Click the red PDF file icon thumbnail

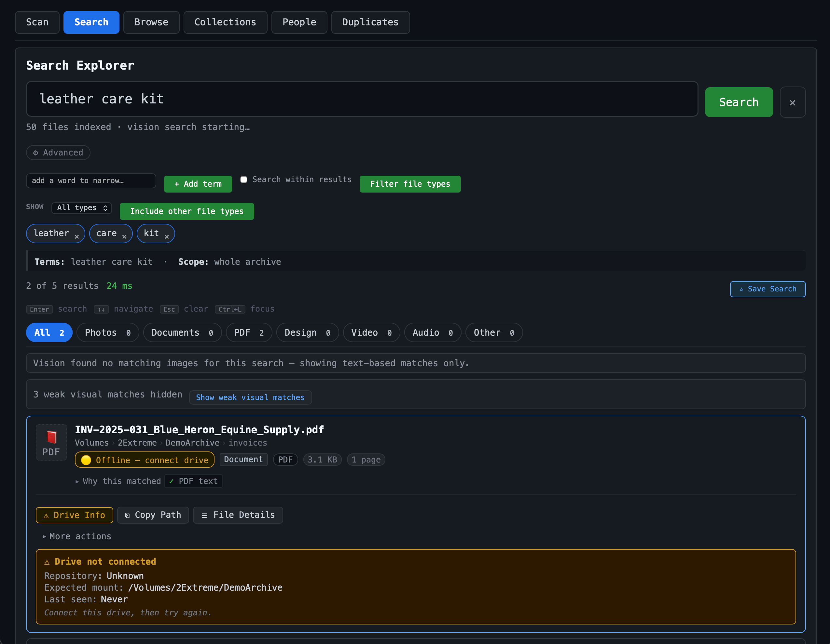(x=51, y=442)
